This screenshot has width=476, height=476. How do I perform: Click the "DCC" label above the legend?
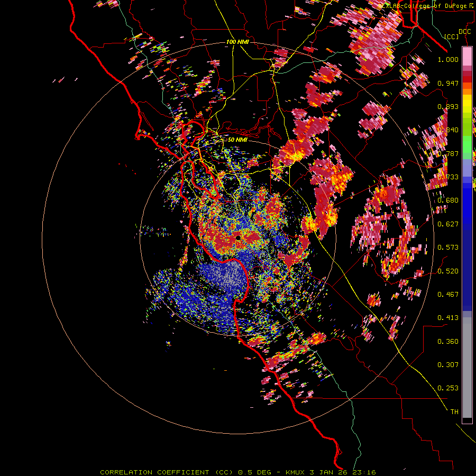(x=464, y=32)
